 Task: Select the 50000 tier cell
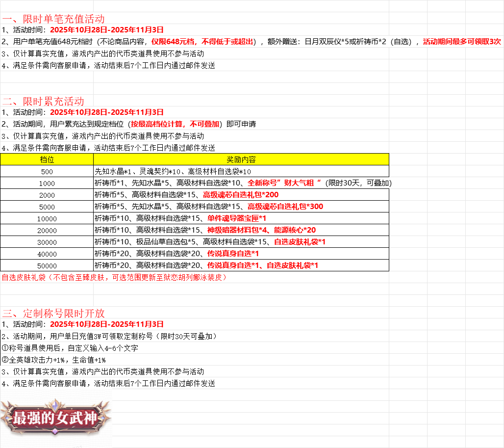[x=47, y=265]
